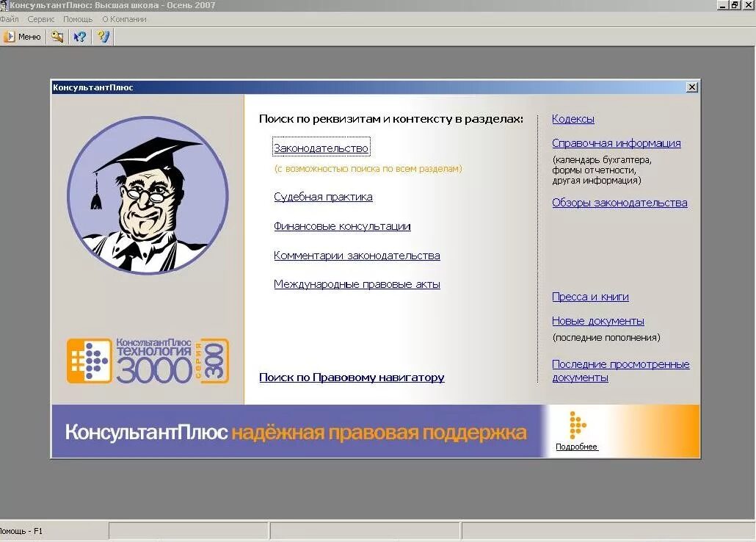The image size is (756, 542).
Task: Open the Кодексы link
Action: 573,118
